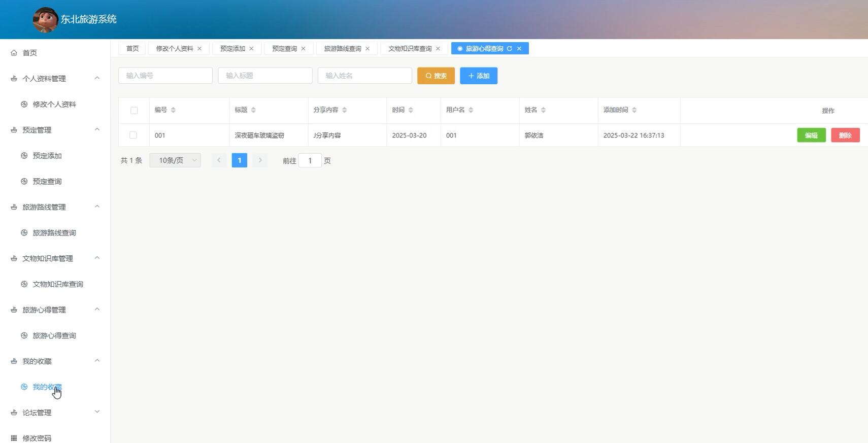The image size is (868, 443).
Task: Sort table by 时间 column
Action: coord(411,110)
